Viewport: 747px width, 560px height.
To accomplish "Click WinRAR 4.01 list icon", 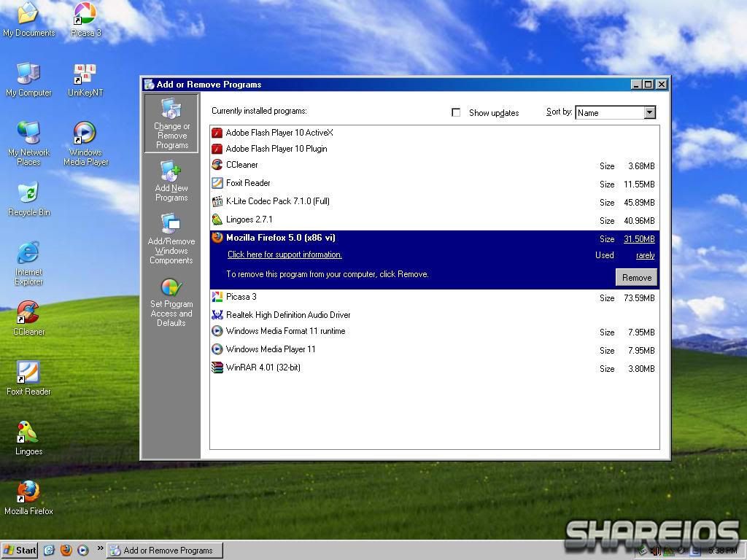I will tap(217, 367).
